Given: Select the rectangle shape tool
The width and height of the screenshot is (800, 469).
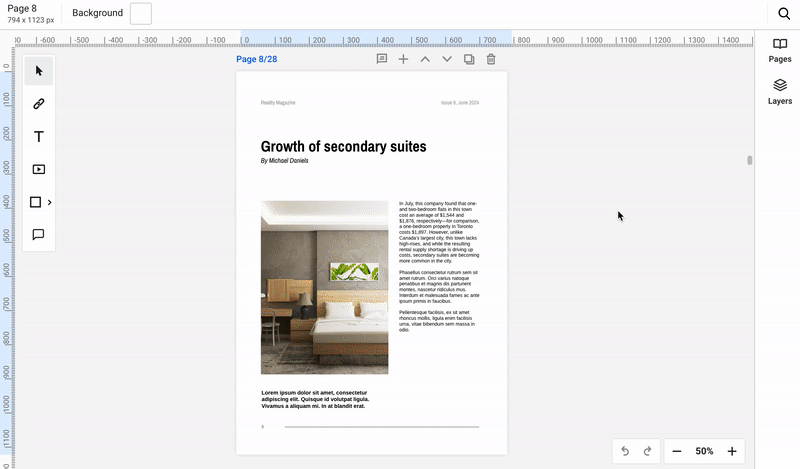Looking at the screenshot, I should click(x=35, y=202).
